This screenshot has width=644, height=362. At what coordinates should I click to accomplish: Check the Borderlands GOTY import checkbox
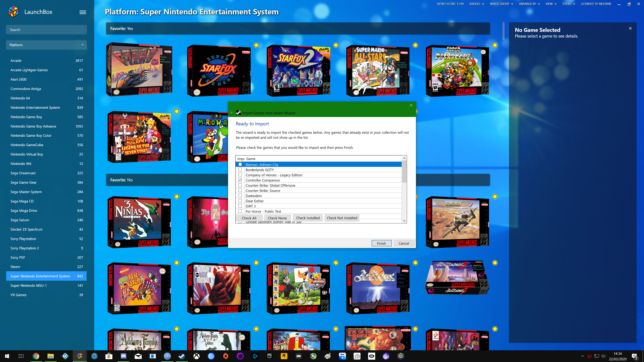tap(240, 170)
